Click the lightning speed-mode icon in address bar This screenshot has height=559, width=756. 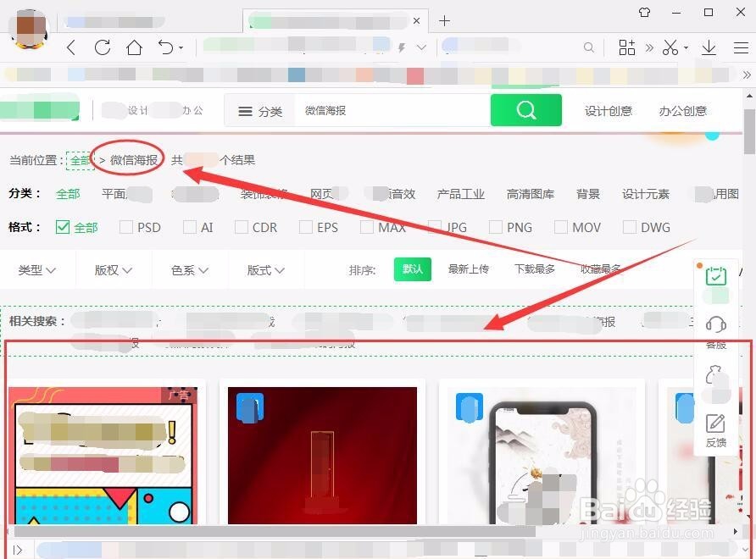(402, 47)
